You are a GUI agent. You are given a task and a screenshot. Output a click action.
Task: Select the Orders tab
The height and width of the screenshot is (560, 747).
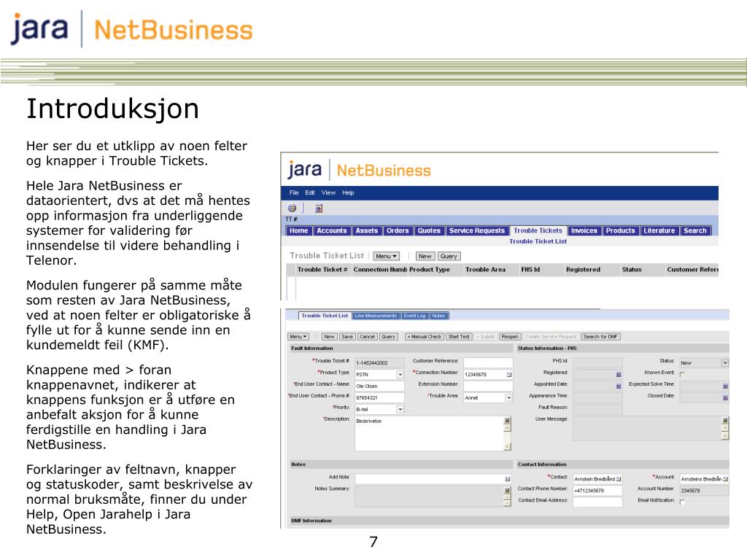pyautogui.click(x=398, y=230)
